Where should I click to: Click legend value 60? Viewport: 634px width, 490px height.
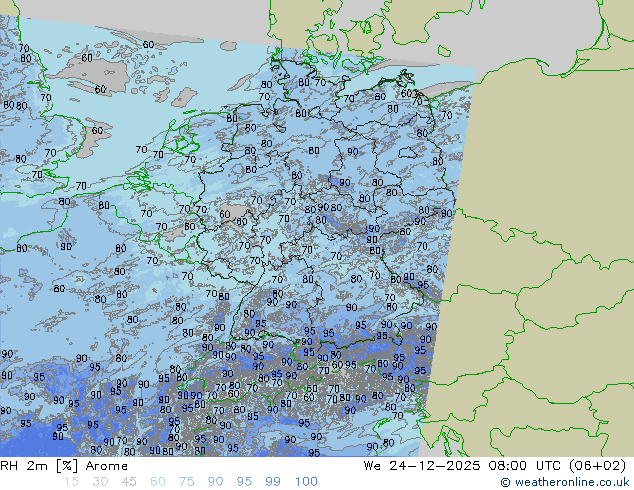click(158, 482)
